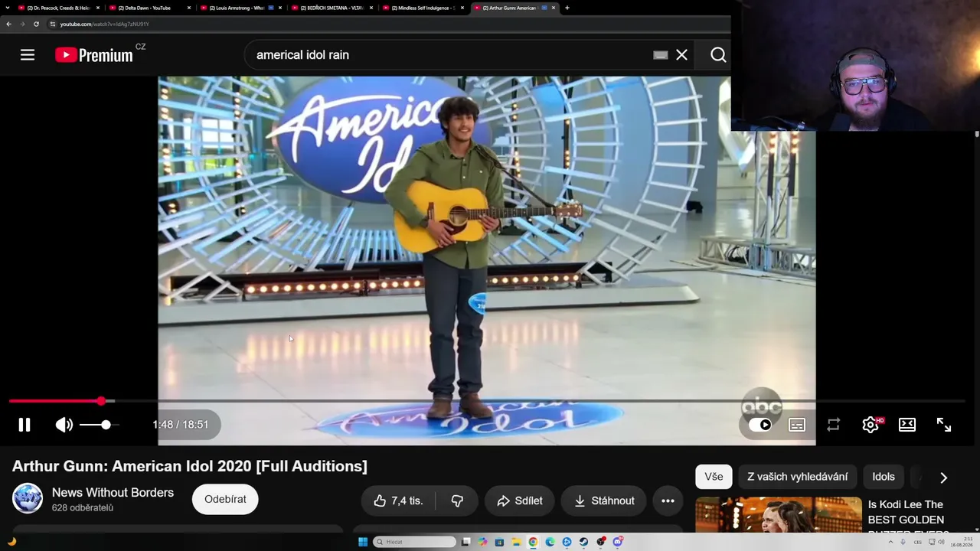Viewport: 980px width, 551px height.
Task: Switch to 'Dr. Peacock, Creeds & Helen' tab
Action: (59, 8)
